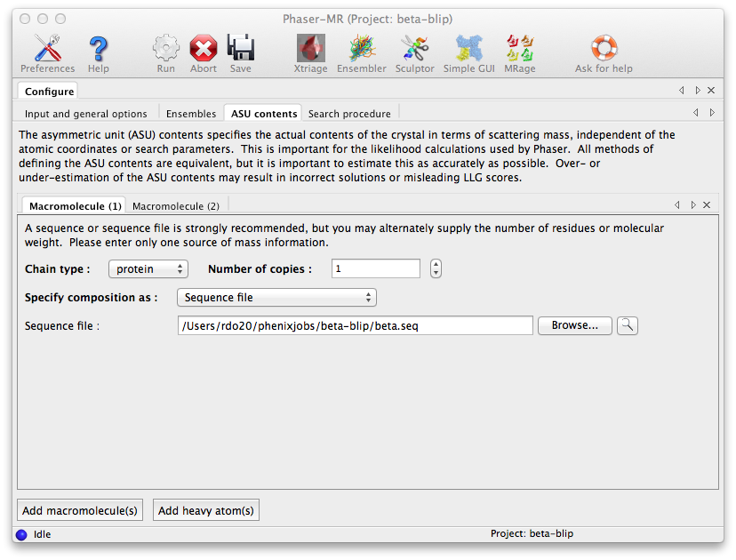Viewport: 736px width, 560px height.
Task: Browse for a different sequence file
Action: (573, 325)
